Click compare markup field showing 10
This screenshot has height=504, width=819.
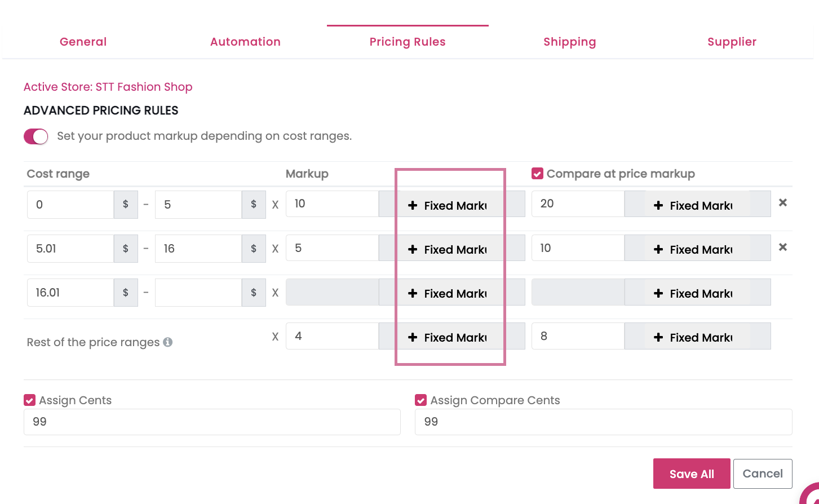578,247
